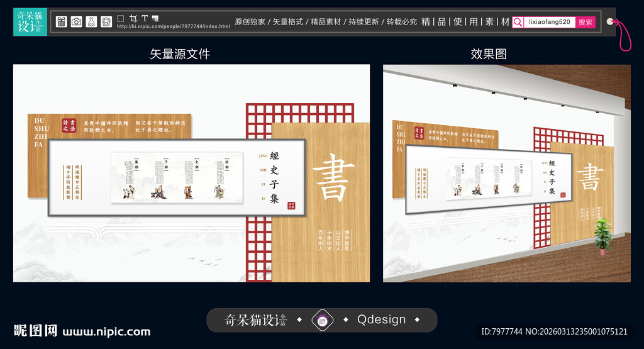Click the gift box icon
Screen dimensions: 644x349
pyautogui.click(x=61, y=22)
